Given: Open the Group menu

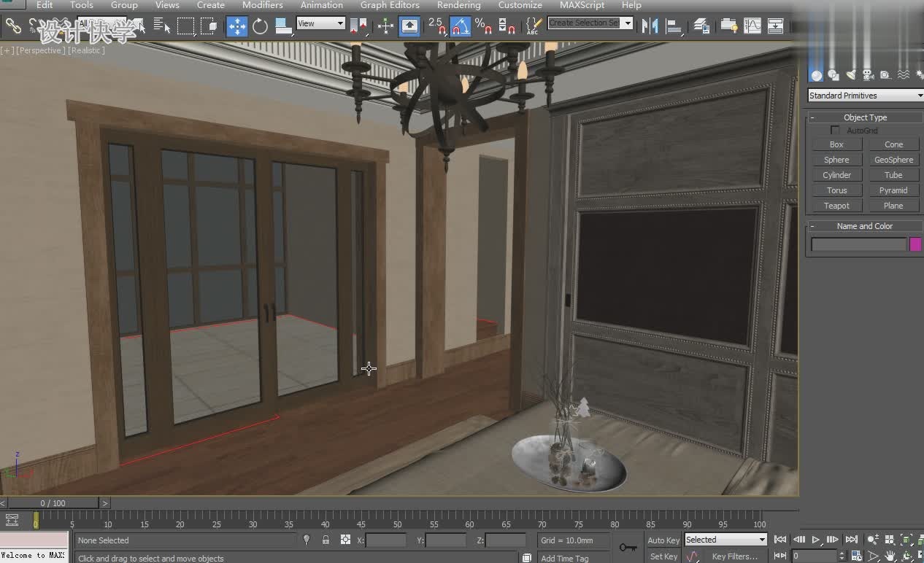Looking at the screenshot, I should [124, 5].
